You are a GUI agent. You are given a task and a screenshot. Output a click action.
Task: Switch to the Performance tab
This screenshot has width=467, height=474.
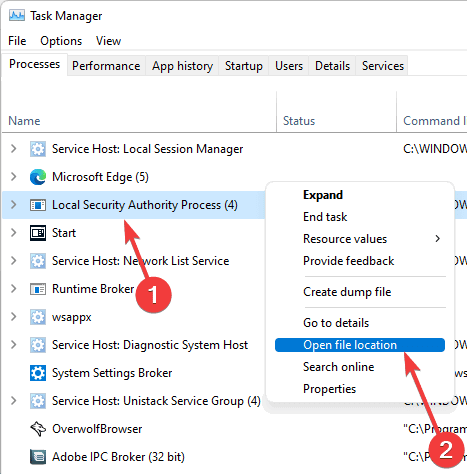click(106, 66)
